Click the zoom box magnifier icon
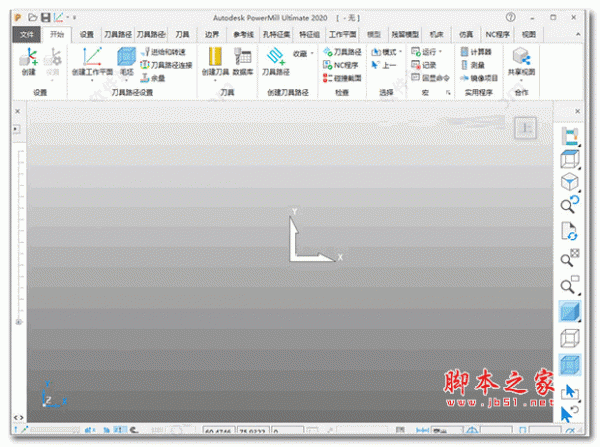The width and height of the screenshot is (600, 447). point(570,285)
